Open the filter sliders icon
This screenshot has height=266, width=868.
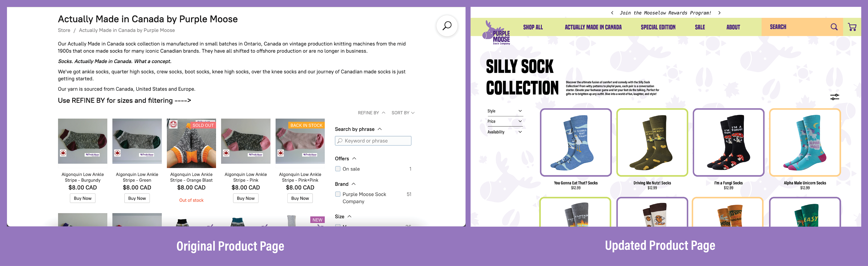835,97
